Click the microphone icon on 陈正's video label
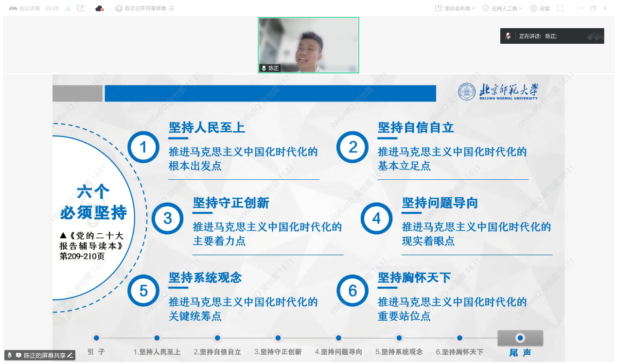The width and height of the screenshot is (617, 364). (x=264, y=69)
